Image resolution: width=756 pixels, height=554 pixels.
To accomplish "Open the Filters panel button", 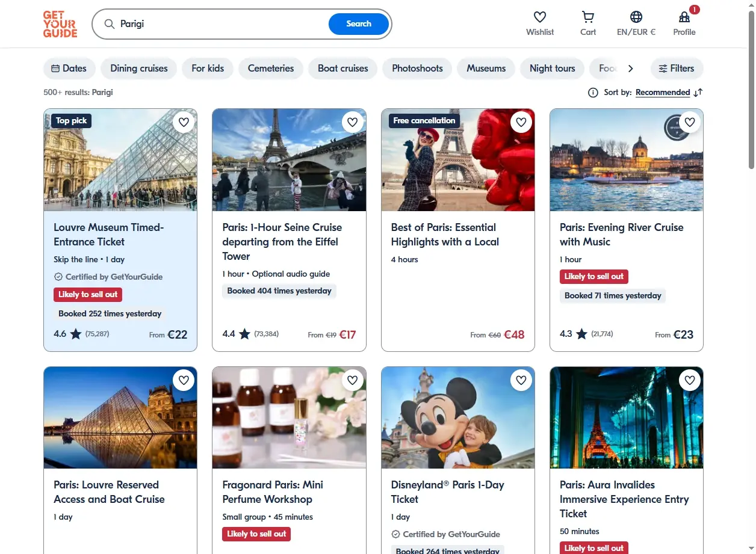I will [677, 68].
